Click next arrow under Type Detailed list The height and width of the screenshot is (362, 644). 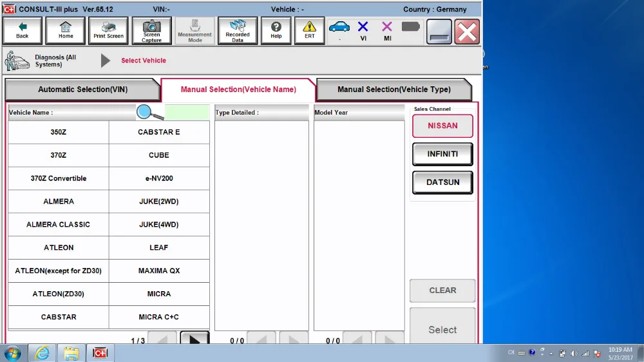(294, 338)
